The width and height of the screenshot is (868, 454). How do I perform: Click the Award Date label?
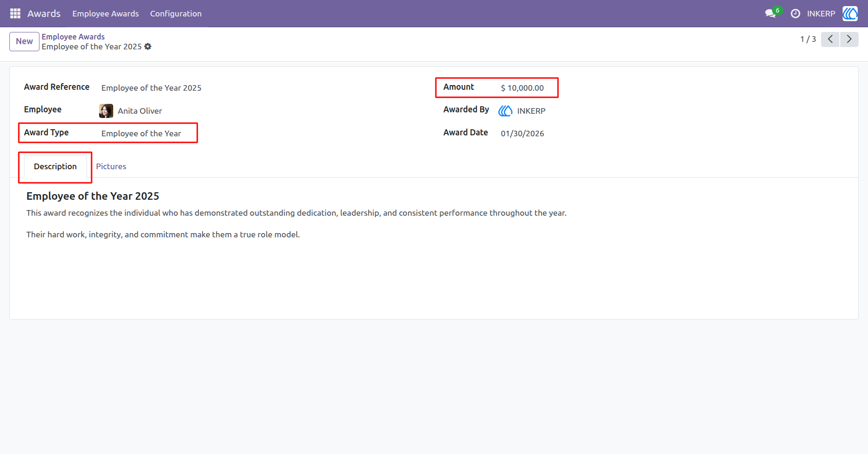tap(465, 133)
